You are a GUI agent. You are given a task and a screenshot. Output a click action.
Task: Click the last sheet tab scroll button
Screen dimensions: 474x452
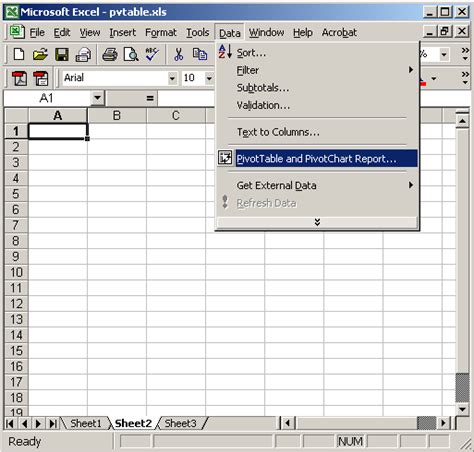point(53,423)
